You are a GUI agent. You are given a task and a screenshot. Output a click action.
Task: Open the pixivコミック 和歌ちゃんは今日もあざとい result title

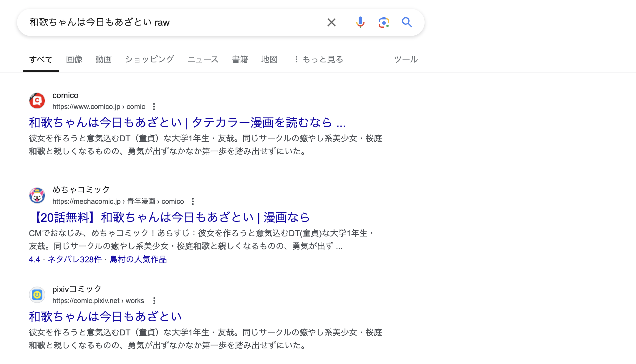pos(105,317)
